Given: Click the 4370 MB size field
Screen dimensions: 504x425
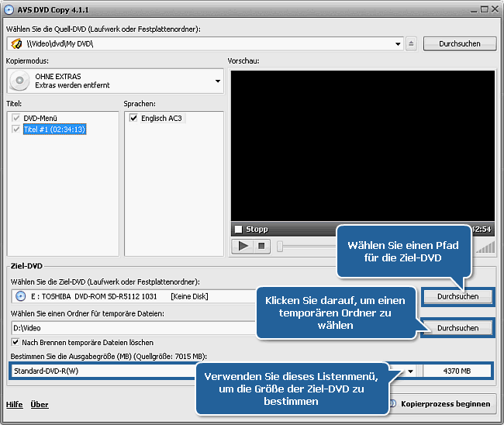Looking at the screenshot, I should (457, 371).
